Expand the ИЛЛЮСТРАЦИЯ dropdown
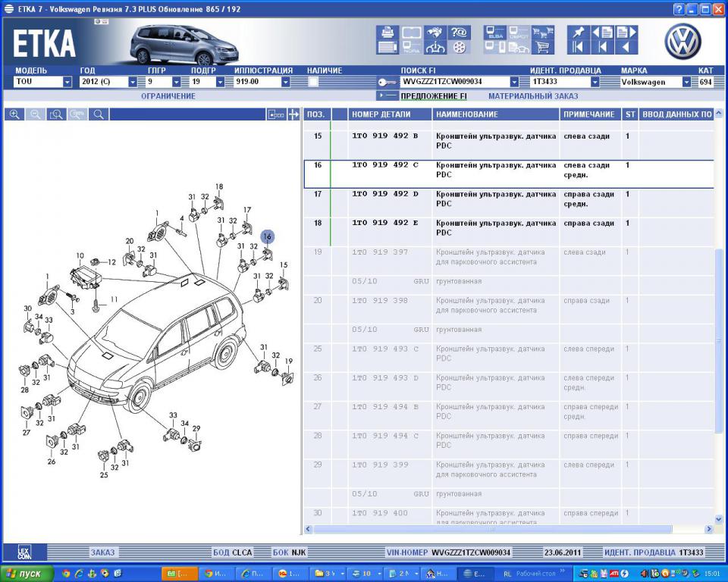This screenshot has width=728, height=582. (286, 82)
